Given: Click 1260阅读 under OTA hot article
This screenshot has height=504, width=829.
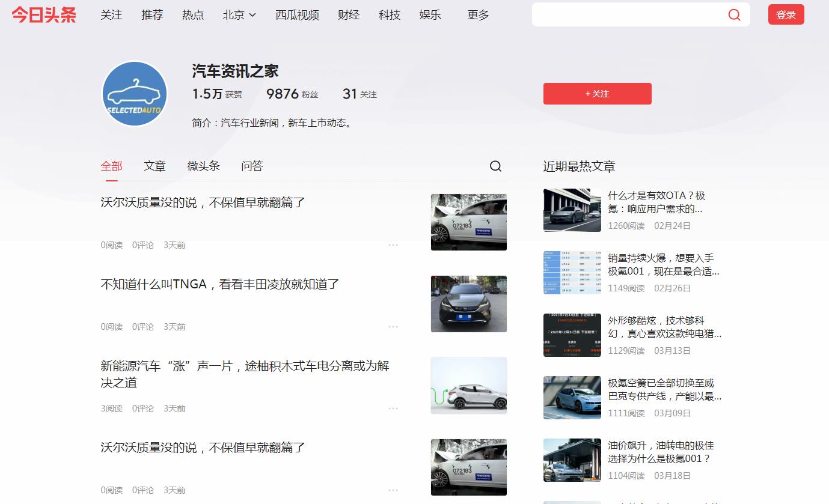Looking at the screenshot, I should 626,226.
